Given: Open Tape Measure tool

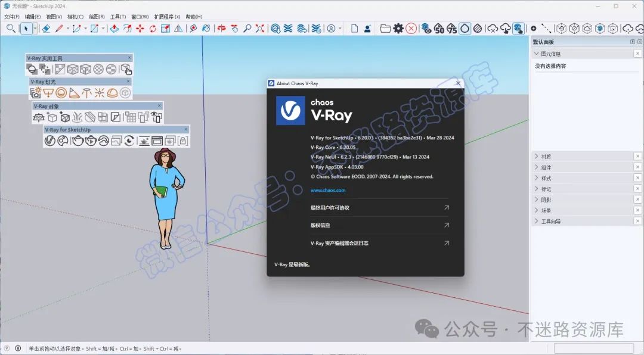Looking at the screenshot, I should pyautogui.click(x=193, y=29).
